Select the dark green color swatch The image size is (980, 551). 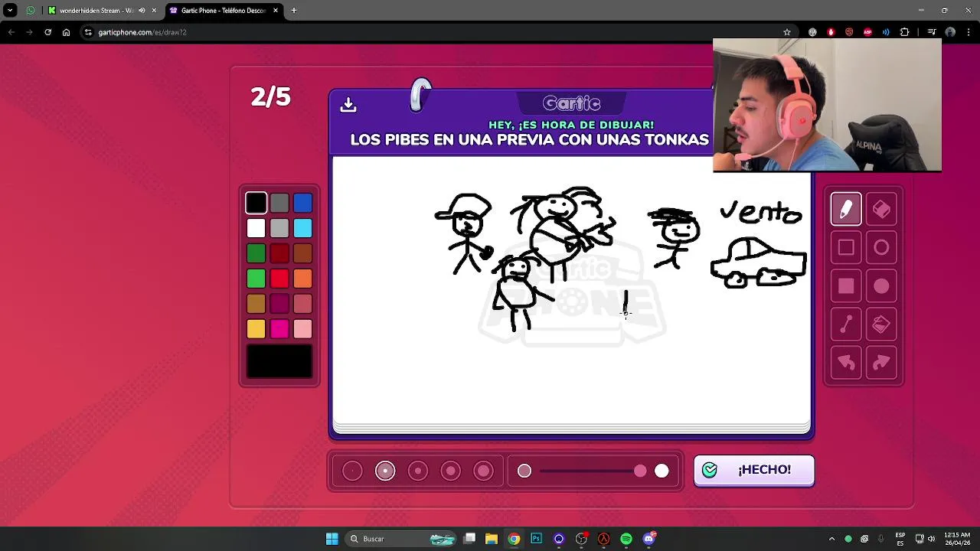click(x=256, y=253)
